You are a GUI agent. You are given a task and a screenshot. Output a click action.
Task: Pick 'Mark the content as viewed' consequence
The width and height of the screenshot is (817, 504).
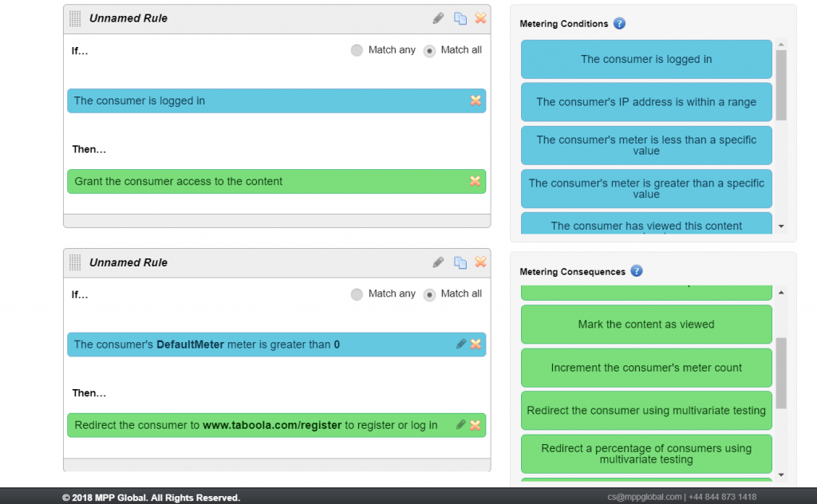pyautogui.click(x=646, y=325)
